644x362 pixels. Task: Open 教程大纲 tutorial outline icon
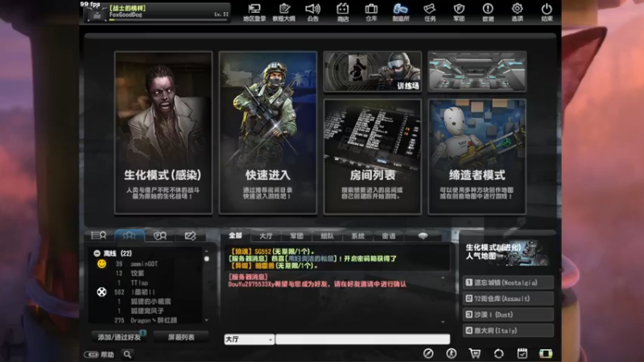tap(284, 12)
